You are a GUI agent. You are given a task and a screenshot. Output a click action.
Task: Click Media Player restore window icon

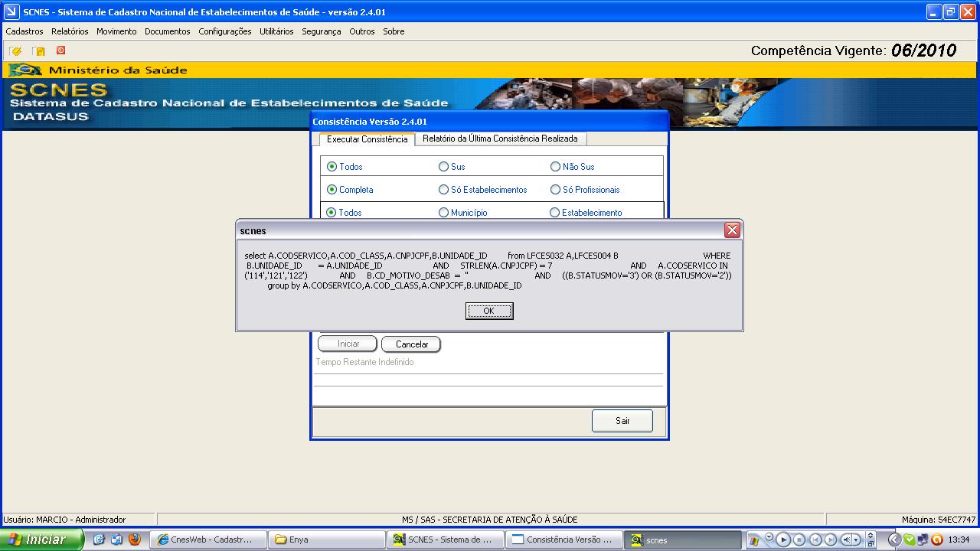[x=871, y=544]
